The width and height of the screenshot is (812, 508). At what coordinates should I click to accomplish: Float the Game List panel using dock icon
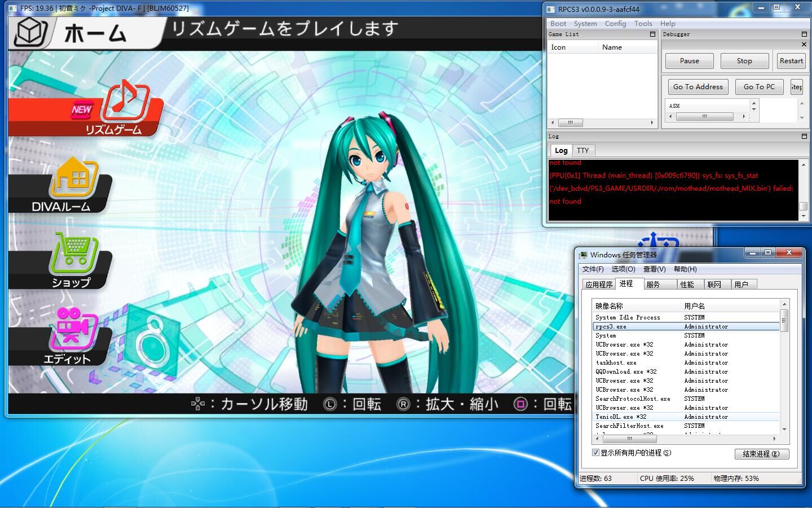point(652,34)
